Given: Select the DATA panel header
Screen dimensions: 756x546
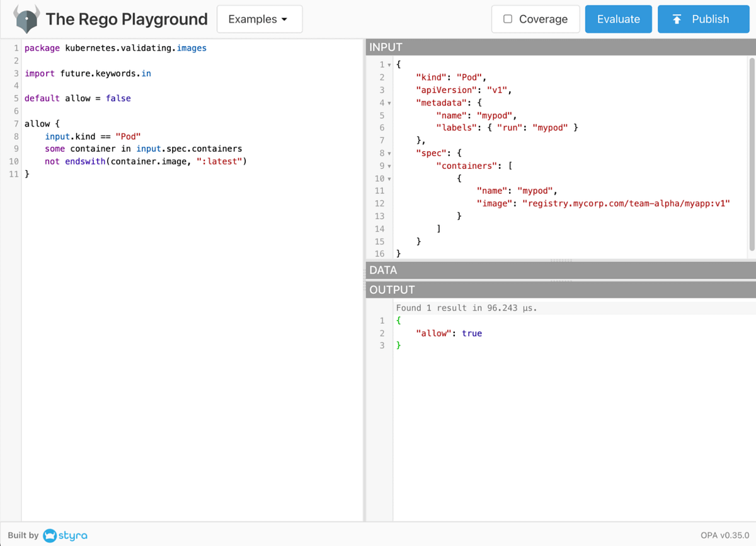Looking at the screenshot, I should pyautogui.click(x=383, y=270).
